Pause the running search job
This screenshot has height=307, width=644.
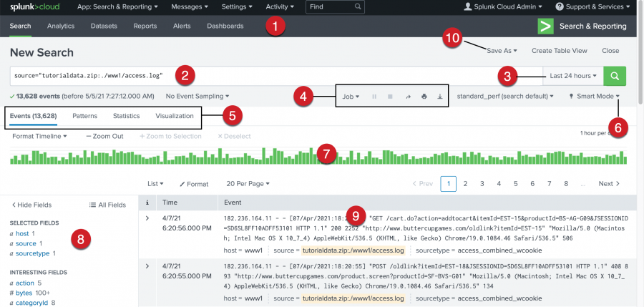[x=374, y=96]
